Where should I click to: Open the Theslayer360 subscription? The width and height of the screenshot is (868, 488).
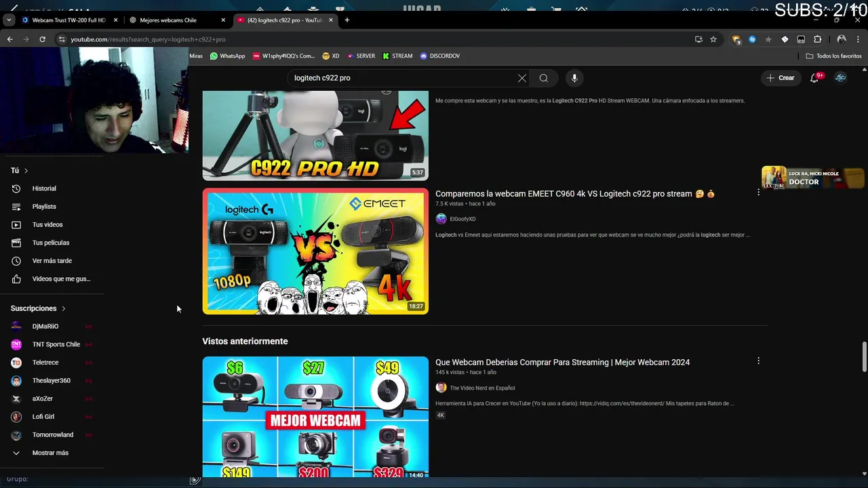point(52,381)
